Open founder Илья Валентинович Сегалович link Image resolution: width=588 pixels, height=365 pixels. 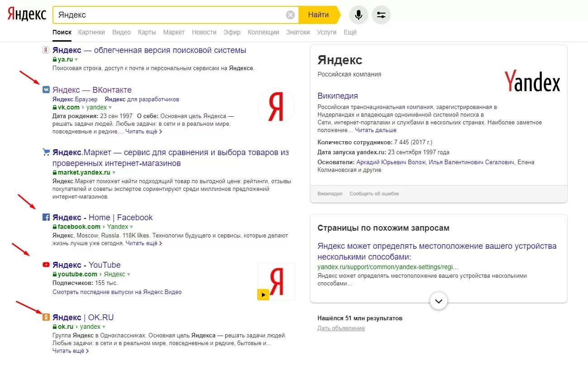[x=471, y=162]
